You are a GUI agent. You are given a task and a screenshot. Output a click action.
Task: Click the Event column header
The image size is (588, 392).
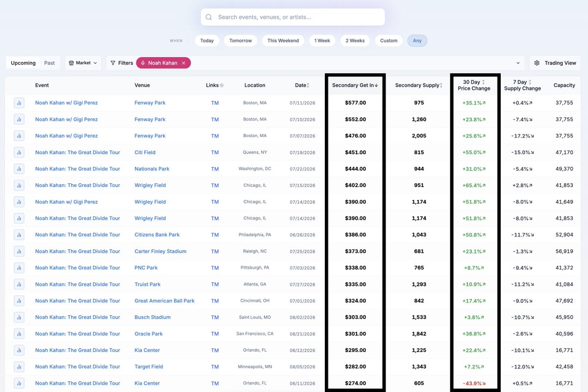[42, 85]
